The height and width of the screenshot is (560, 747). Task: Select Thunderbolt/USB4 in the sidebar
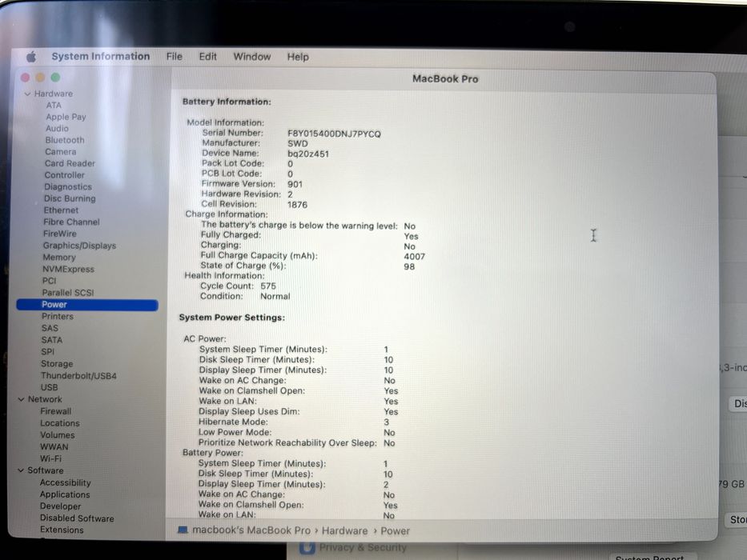[x=78, y=376]
